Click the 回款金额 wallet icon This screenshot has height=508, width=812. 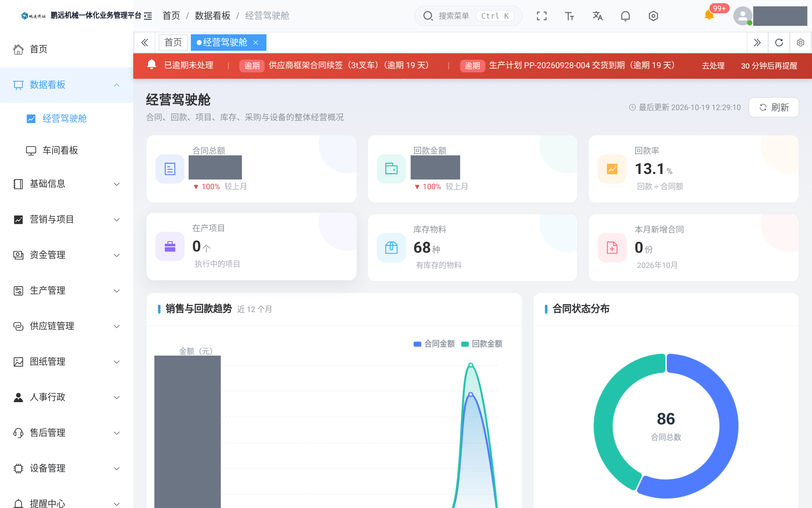pyautogui.click(x=391, y=169)
